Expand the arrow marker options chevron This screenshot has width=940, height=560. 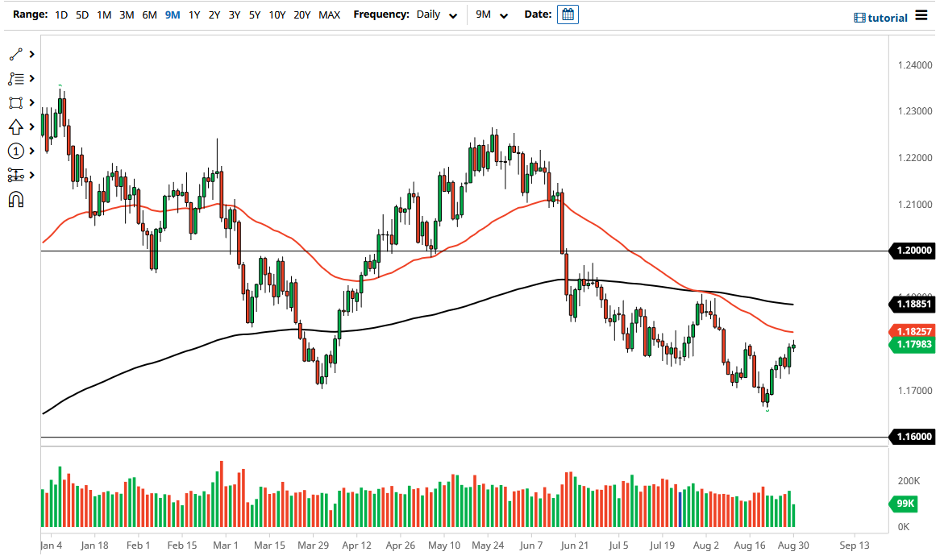click(x=31, y=127)
